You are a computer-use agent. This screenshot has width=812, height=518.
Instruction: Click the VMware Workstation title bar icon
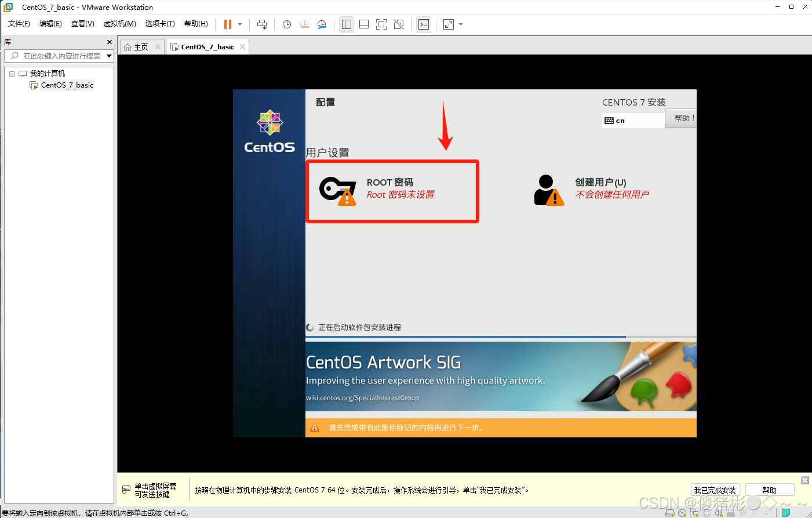tap(8, 7)
